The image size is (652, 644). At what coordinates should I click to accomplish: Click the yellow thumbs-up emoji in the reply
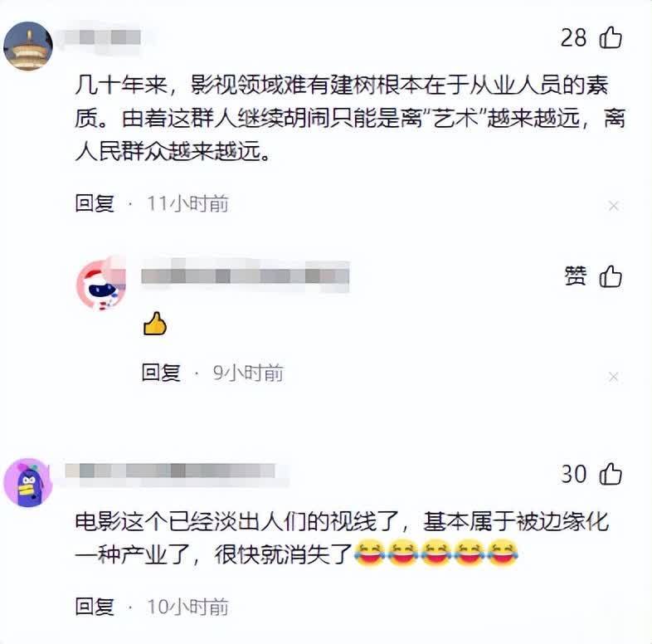coord(154,324)
